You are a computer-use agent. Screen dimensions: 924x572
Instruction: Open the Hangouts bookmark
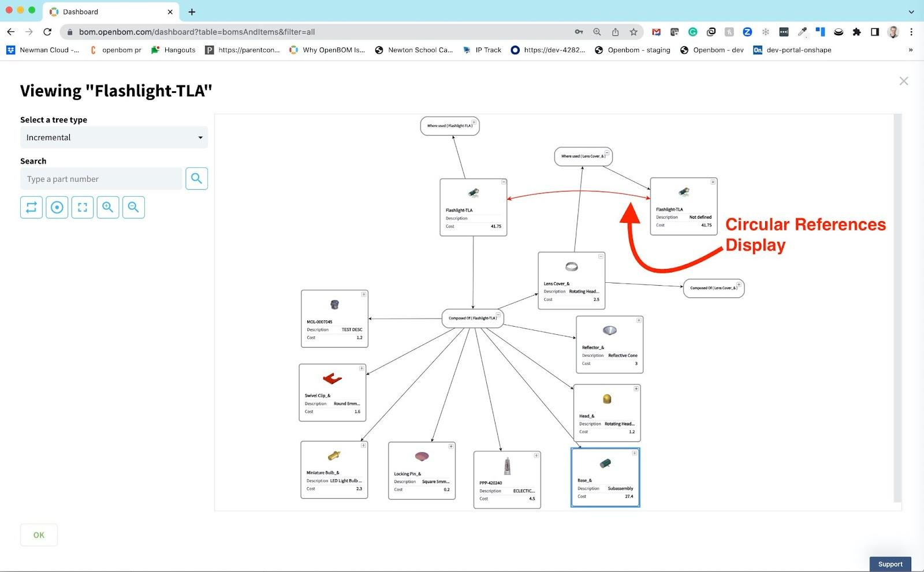coord(173,50)
